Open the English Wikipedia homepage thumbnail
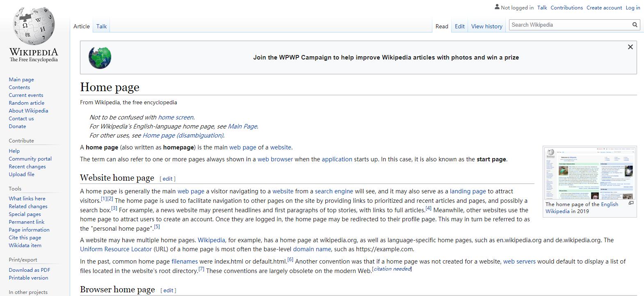This screenshot has width=644, height=296. (589, 174)
